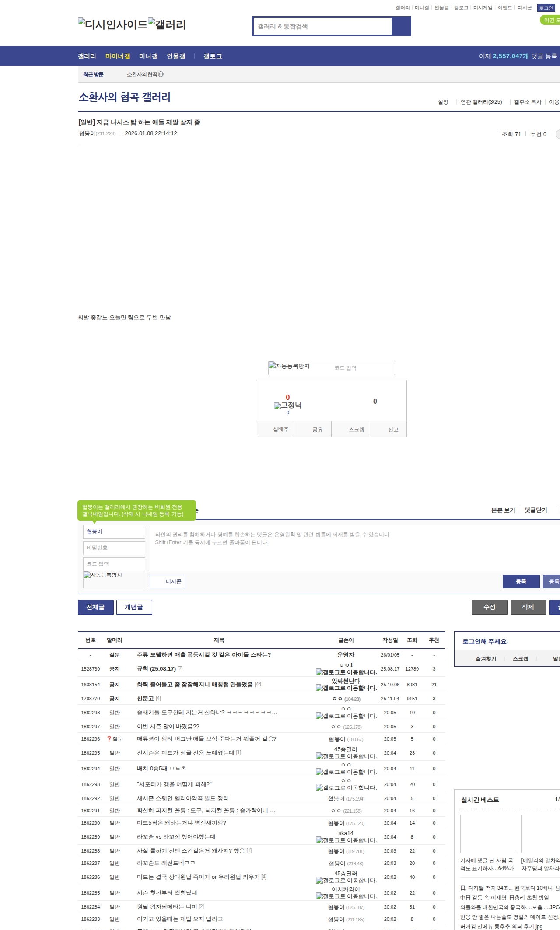Open the gallog icon for writer ㅇㅇ1
The width and height of the screenshot is (560, 930).
click(x=346, y=672)
